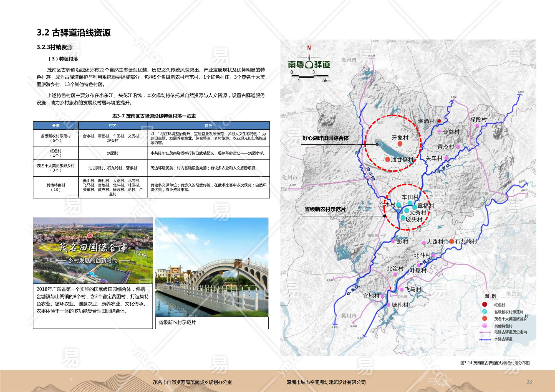Viewport: 555px width, 392px height.
Task: Click the pink marker at 禄段村
Action: (477, 126)
